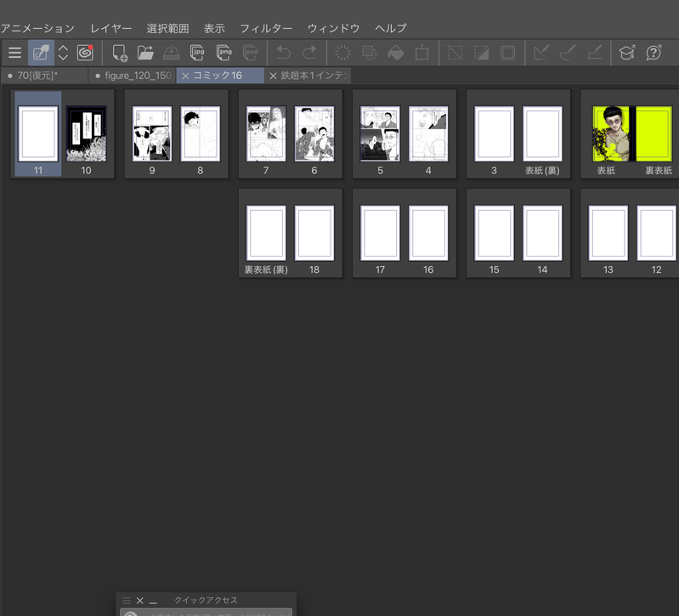Select page 16 thumbnail
The width and height of the screenshot is (679, 616).
click(x=427, y=233)
